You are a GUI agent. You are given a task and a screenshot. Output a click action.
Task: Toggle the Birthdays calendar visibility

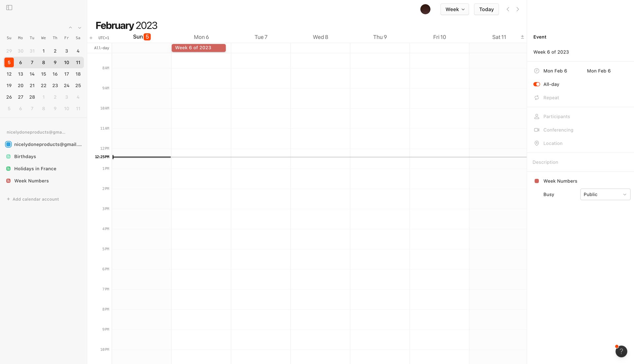point(8,156)
